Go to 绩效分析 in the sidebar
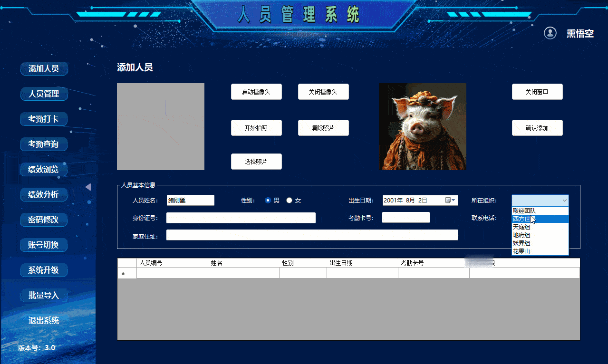 click(44, 194)
